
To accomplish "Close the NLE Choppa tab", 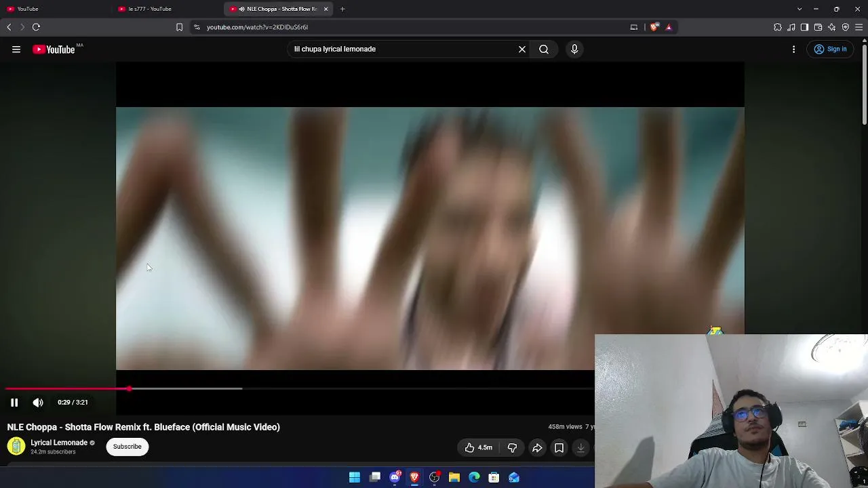I will pyautogui.click(x=326, y=9).
